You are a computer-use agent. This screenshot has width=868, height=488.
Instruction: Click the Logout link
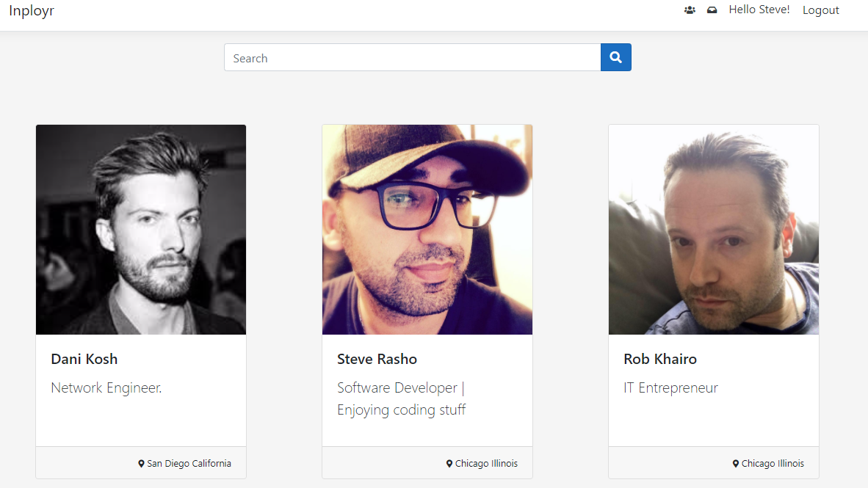(x=820, y=10)
